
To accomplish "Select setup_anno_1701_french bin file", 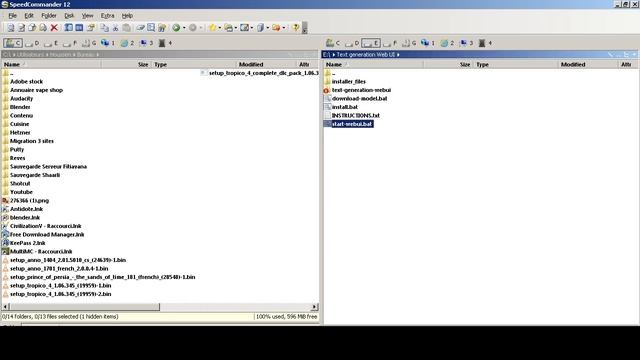I will [56, 269].
